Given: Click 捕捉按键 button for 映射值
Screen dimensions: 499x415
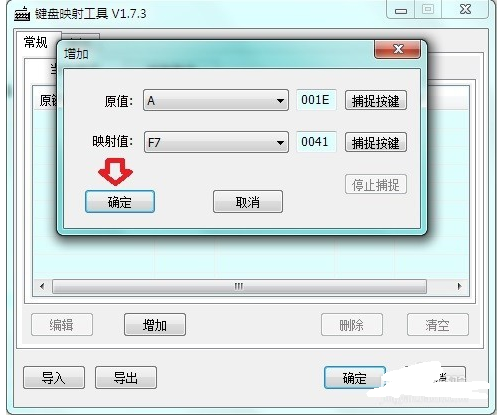Looking at the screenshot, I should 376,142.
